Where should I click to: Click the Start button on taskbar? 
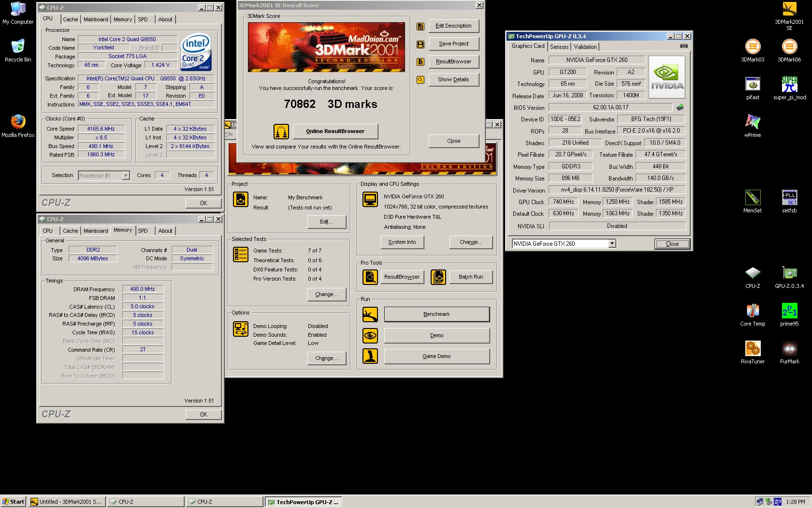pos(13,502)
